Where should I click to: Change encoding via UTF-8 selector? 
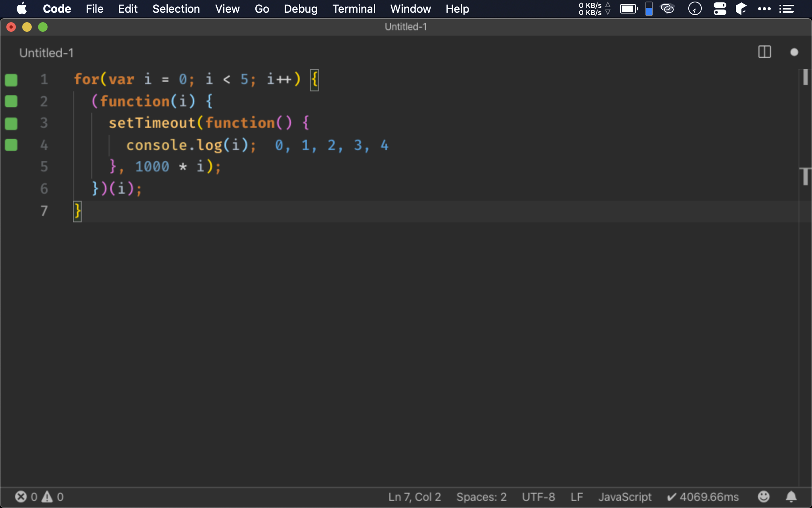tap(538, 497)
